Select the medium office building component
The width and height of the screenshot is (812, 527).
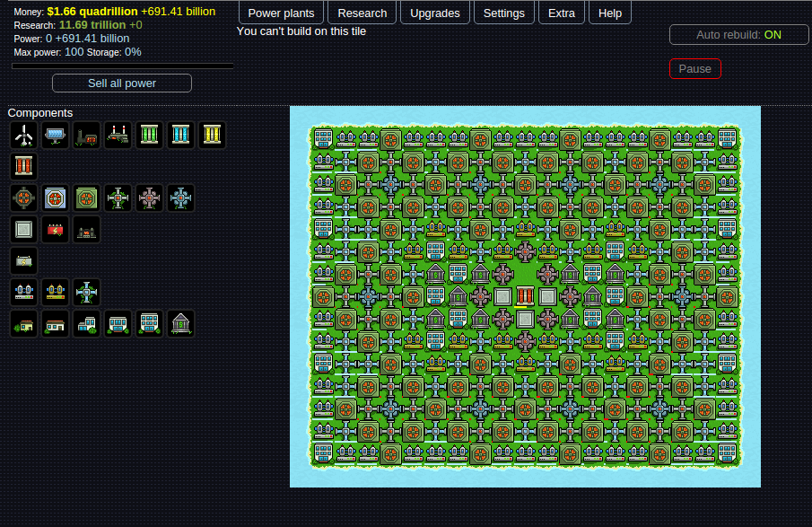tap(118, 324)
